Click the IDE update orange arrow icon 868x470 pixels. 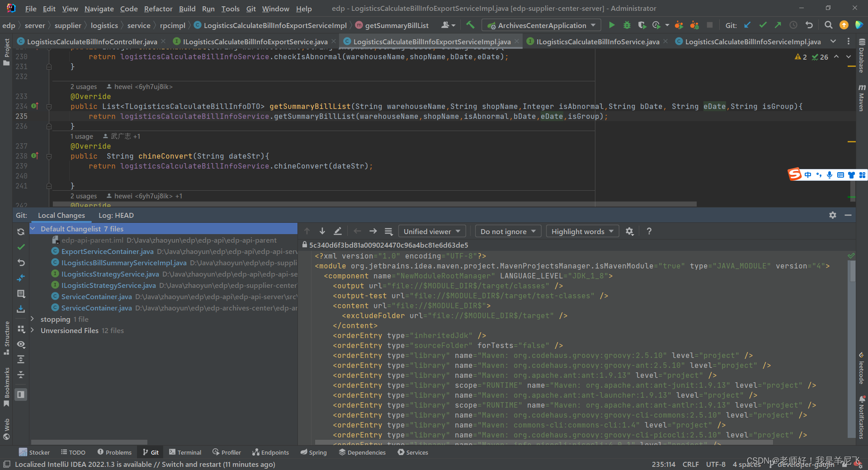844,25
